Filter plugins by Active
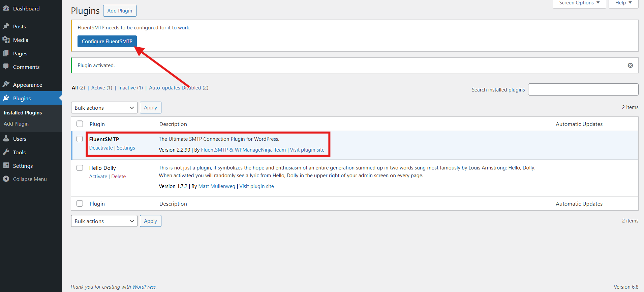This screenshot has width=644, height=292. click(x=98, y=88)
